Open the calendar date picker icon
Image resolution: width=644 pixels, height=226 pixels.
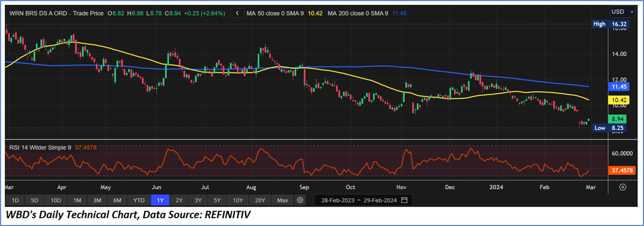tap(404, 200)
